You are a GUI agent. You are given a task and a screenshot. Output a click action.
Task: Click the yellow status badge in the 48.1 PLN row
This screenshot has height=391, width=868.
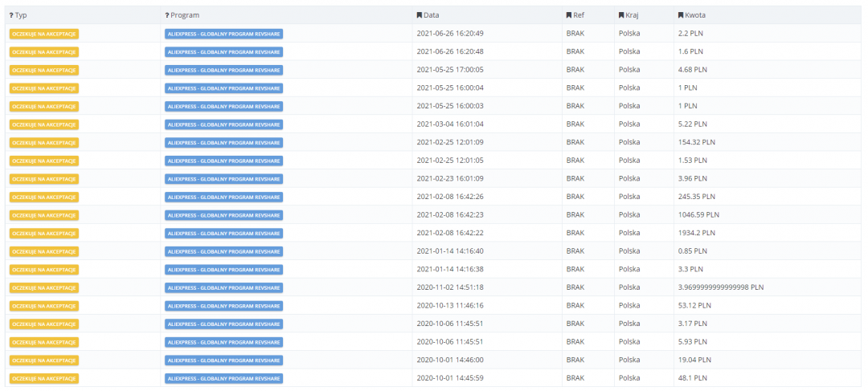click(x=44, y=378)
